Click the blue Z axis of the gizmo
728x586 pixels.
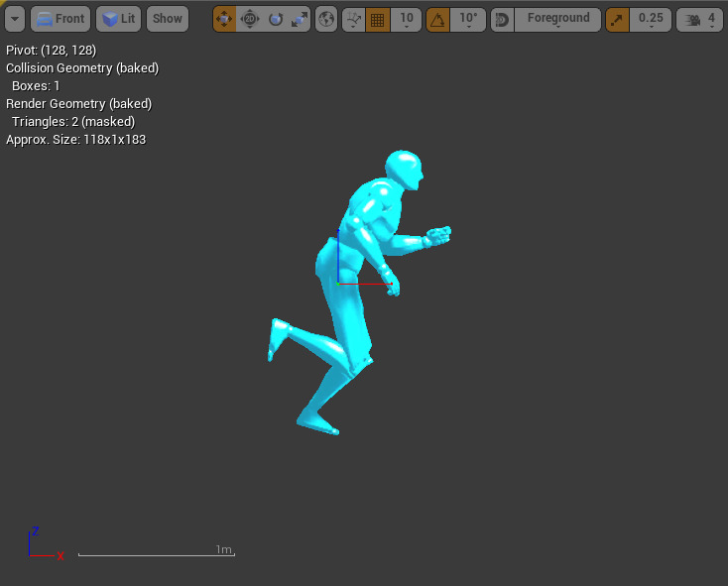pyautogui.click(x=338, y=256)
